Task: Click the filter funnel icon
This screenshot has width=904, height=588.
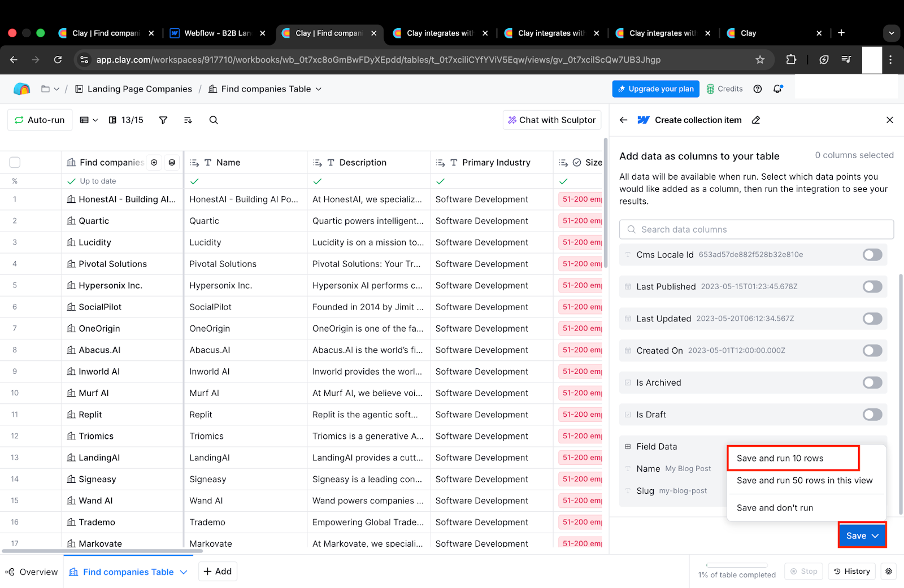Action: pyautogui.click(x=163, y=120)
